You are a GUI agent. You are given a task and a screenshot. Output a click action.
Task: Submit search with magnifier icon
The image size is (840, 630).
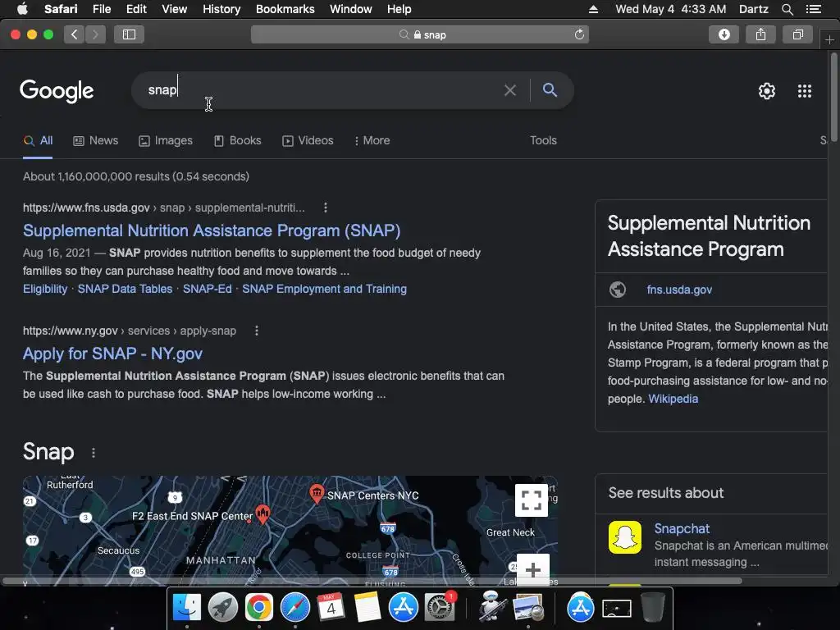click(x=550, y=90)
